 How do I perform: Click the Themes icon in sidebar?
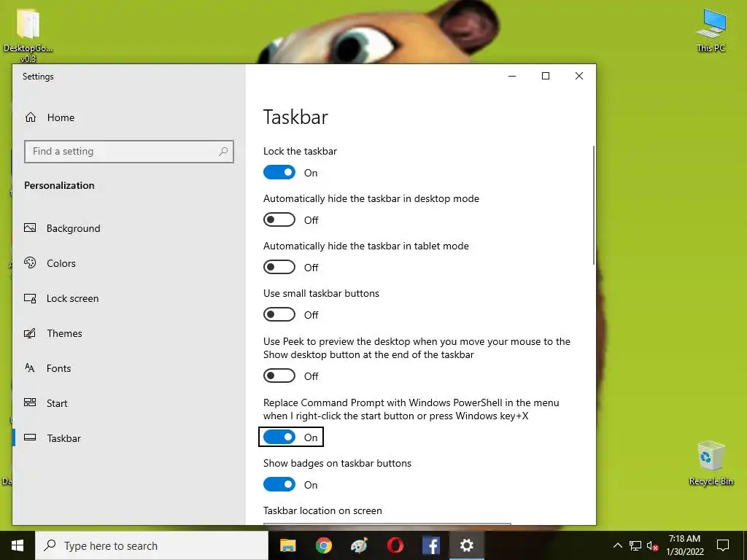click(30, 332)
